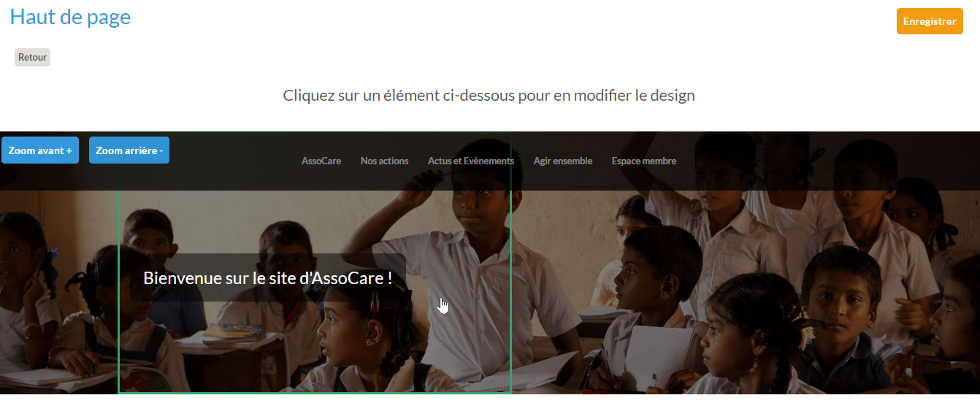Select the dark navigation bar right of Espace membre
Image resolution: width=980 pixels, height=406 pixels.
point(825,161)
